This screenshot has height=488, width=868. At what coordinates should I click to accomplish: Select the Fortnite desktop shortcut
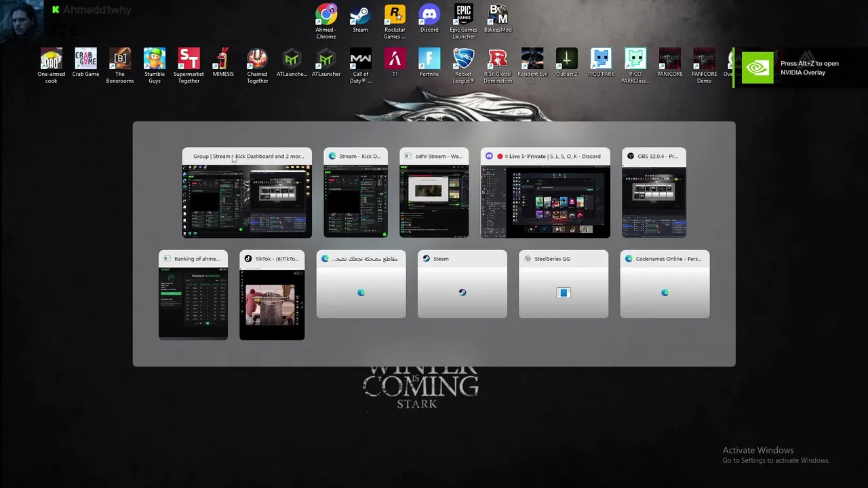pyautogui.click(x=429, y=62)
